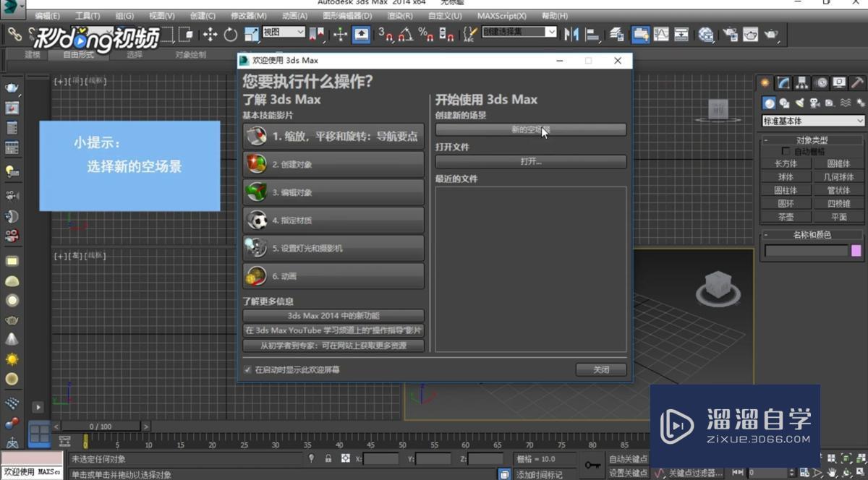Click the X coordinate input field
The height and width of the screenshot is (480, 868).
coord(381,459)
